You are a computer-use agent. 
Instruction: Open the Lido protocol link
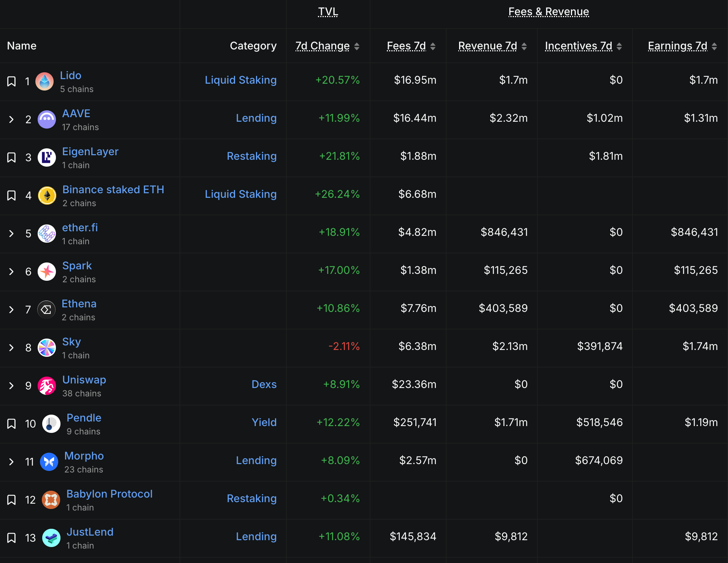coord(71,75)
